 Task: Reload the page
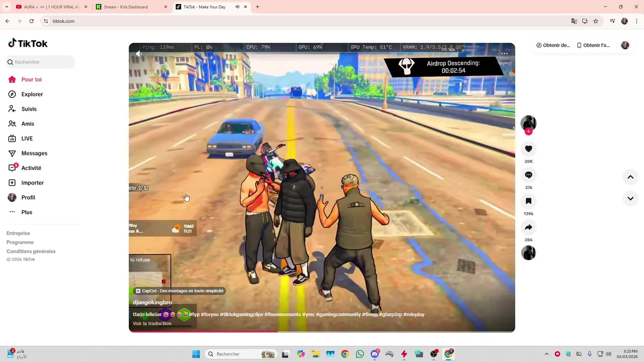coord(31,21)
